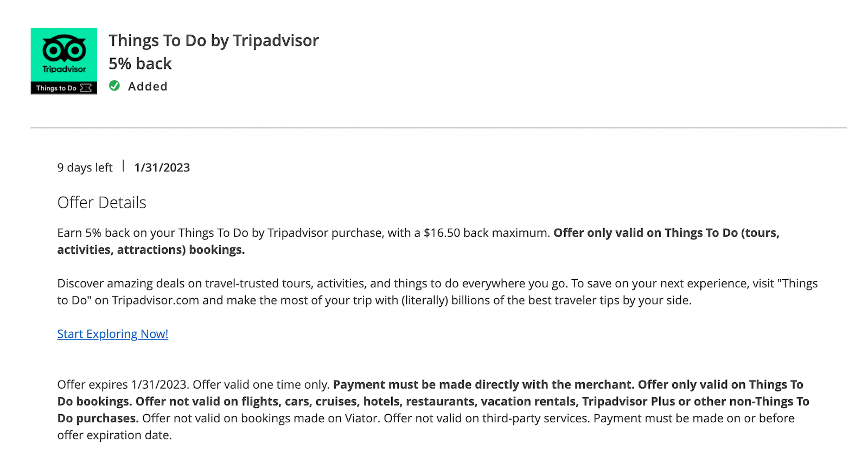The image size is (868, 457).
Task: Expand the Offer Details section heading
Action: 101,202
